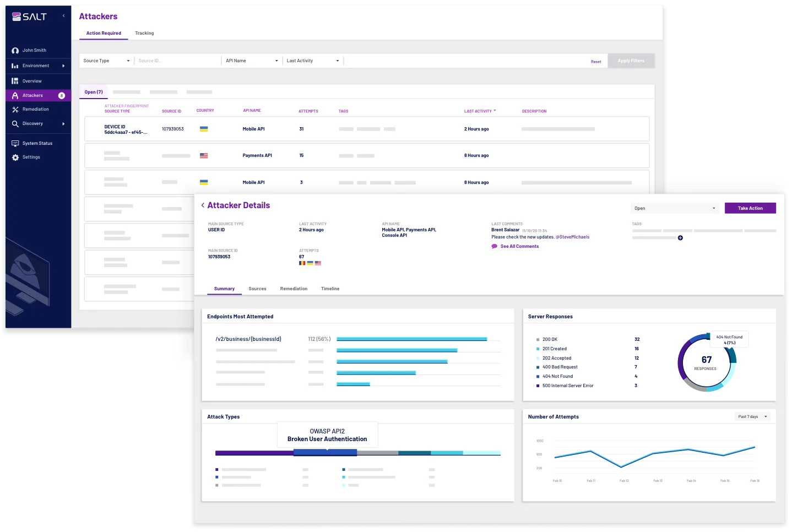
Task: Open the Sources tab in Attacker Details
Action: pos(257,288)
